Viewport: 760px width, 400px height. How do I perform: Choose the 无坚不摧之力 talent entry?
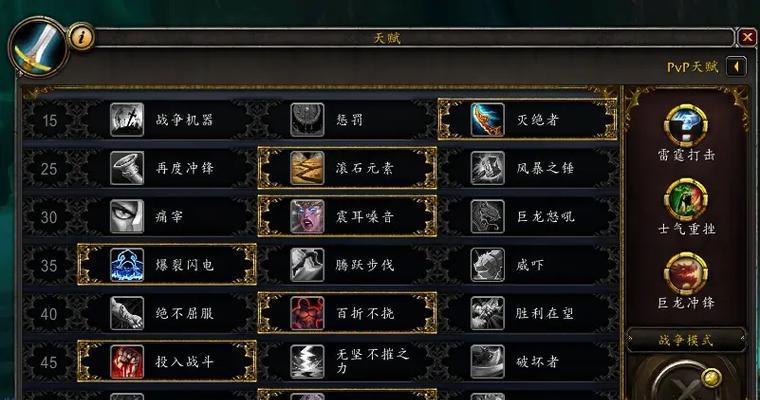pos(347,362)
